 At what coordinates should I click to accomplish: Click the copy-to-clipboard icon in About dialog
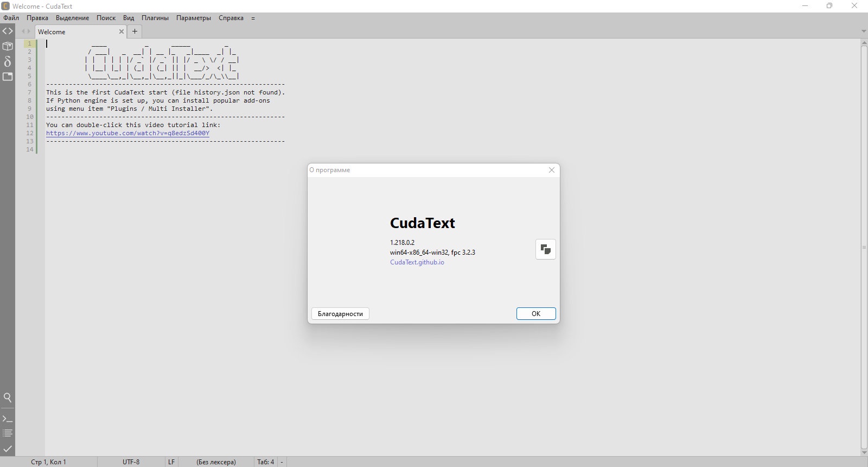click(x=546, y=249)
